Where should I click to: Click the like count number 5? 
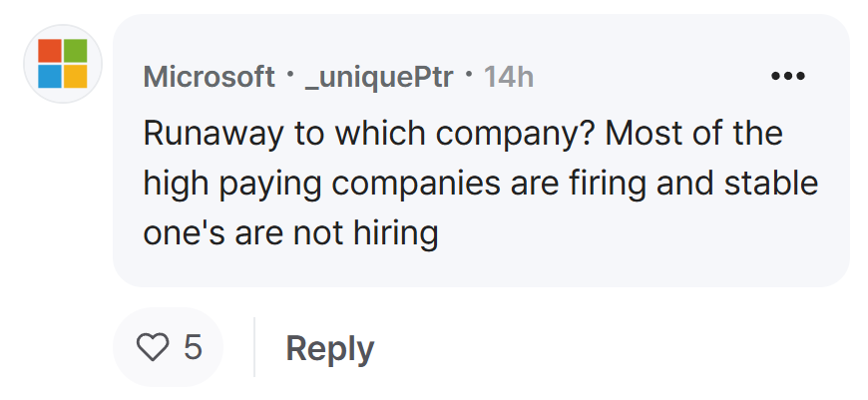point(193,347)
